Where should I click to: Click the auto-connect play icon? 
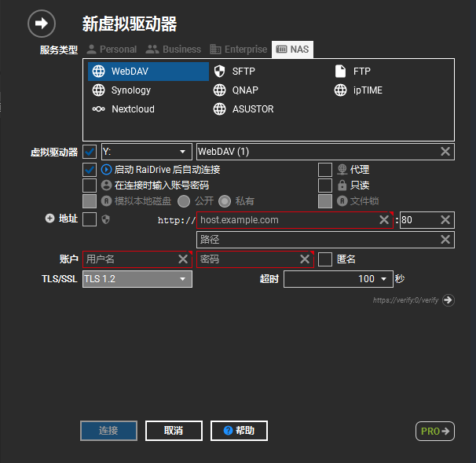(x=106, y=170)
